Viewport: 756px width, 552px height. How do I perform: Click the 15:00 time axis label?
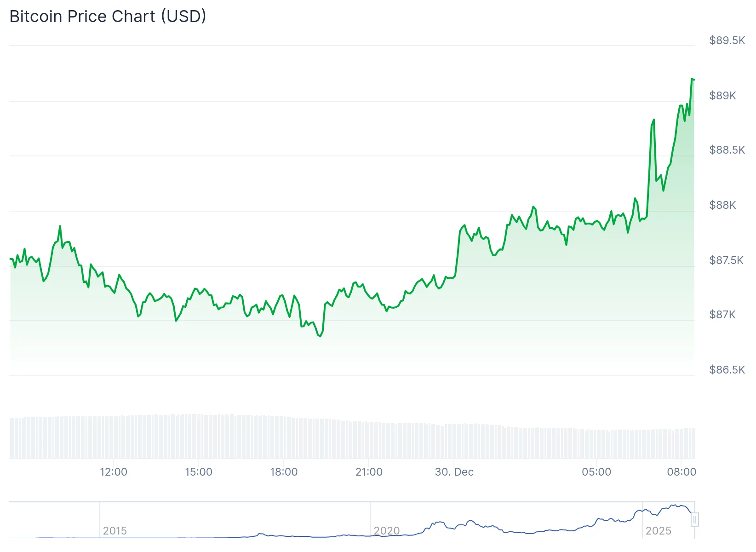coord(199,471)
